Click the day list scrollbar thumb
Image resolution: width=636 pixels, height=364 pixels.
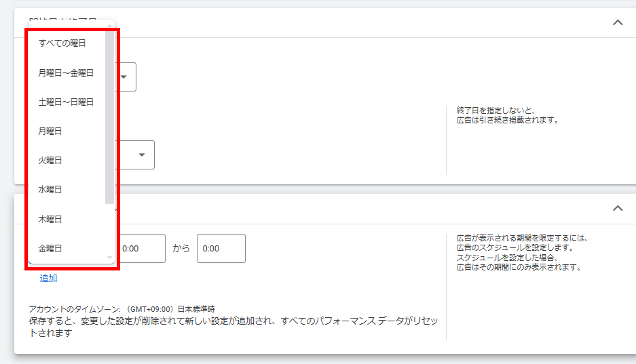click(109, 115)
